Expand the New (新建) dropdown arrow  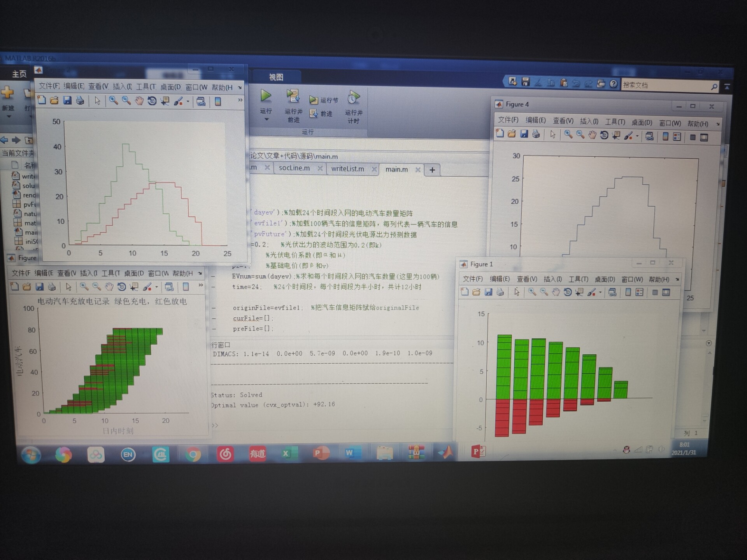(x=9, y=116)
